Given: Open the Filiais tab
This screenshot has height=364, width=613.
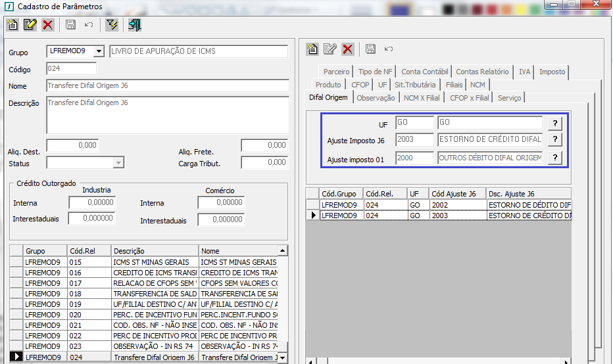Looking at the screenshot, I should point(454,85).
